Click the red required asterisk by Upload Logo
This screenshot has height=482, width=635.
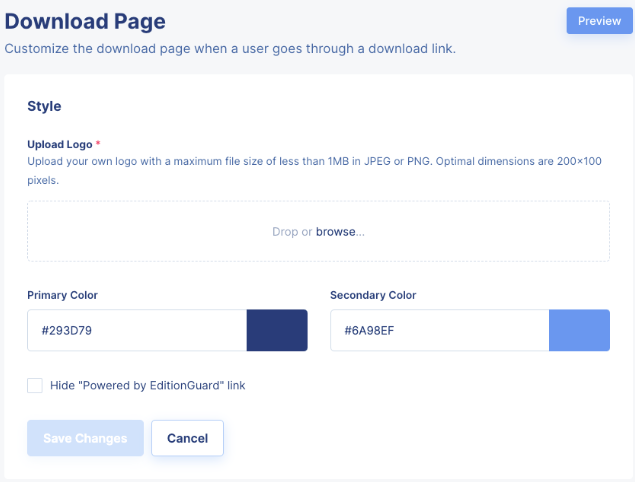pyautogui.click(x=98, y=143)
